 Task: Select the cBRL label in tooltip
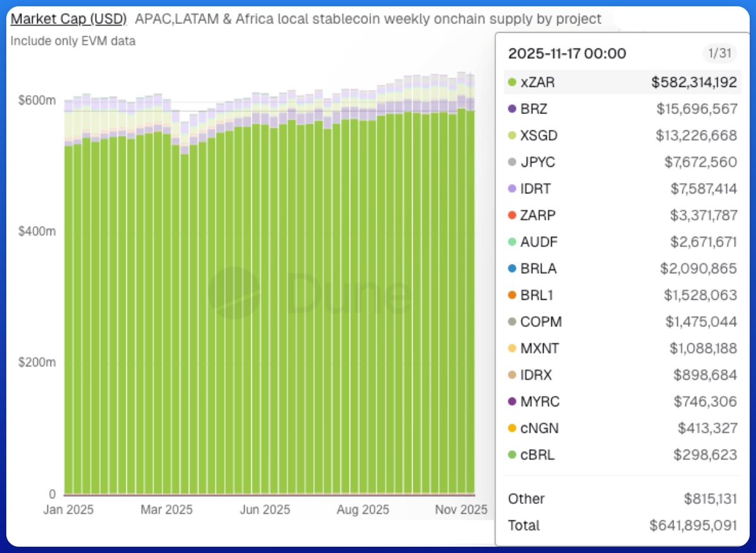point(538,455)
